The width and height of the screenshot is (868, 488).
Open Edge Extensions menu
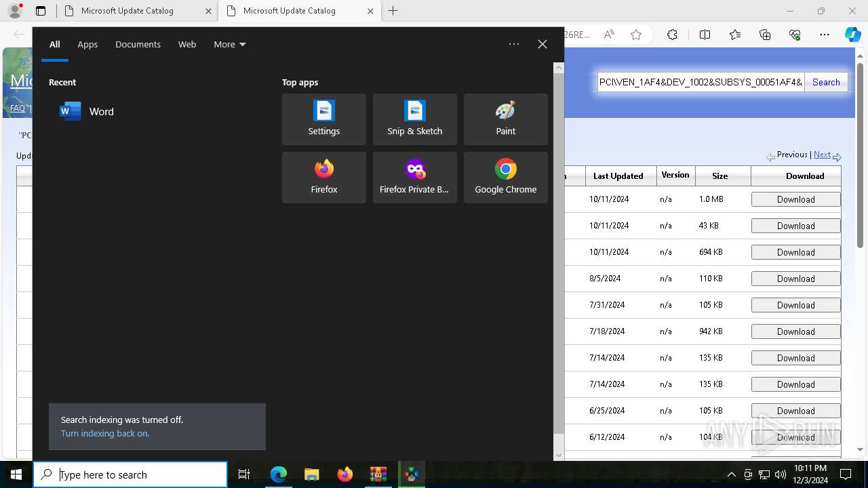(x=672, y=35)
